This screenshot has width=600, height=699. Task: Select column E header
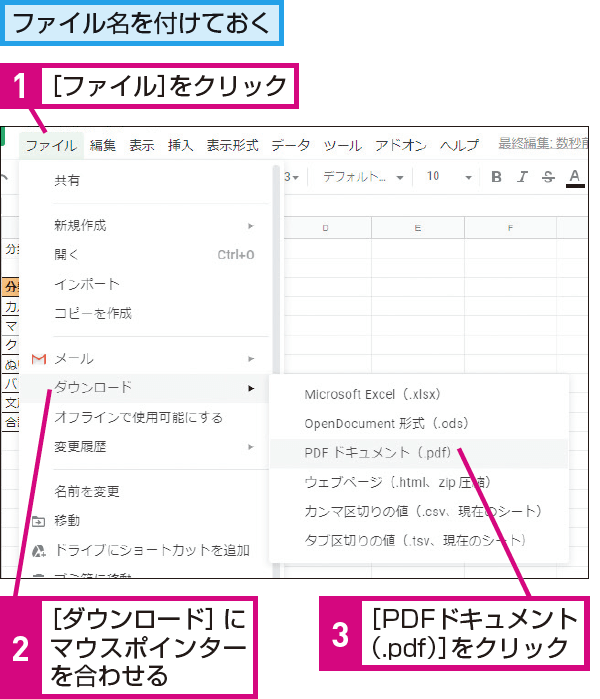(417, 228)
